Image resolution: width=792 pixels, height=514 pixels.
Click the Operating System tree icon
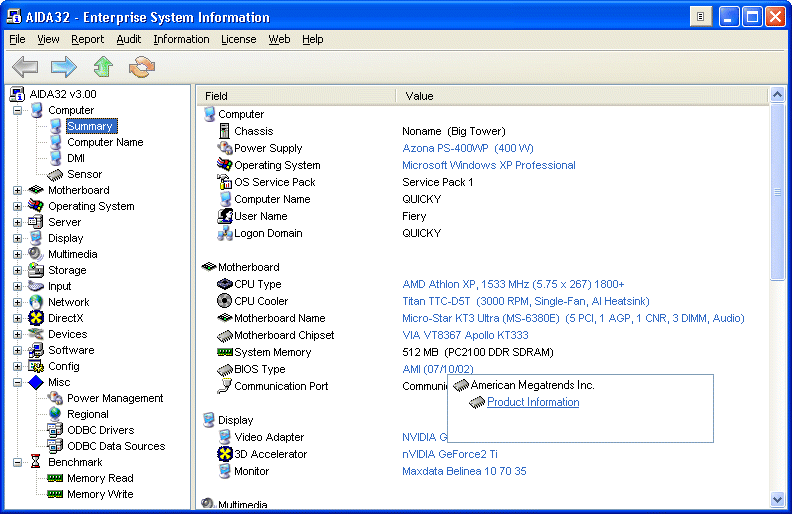coord(36,205)
